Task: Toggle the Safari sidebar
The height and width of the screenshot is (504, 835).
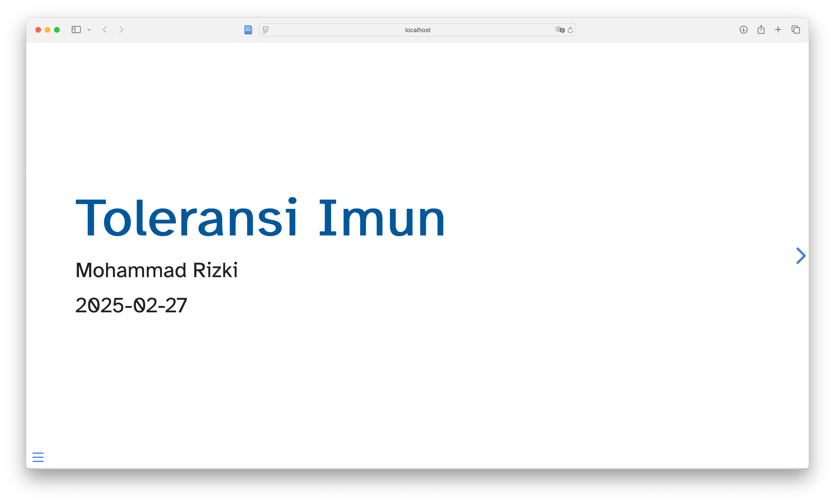Action: click(x=76, y=30)
